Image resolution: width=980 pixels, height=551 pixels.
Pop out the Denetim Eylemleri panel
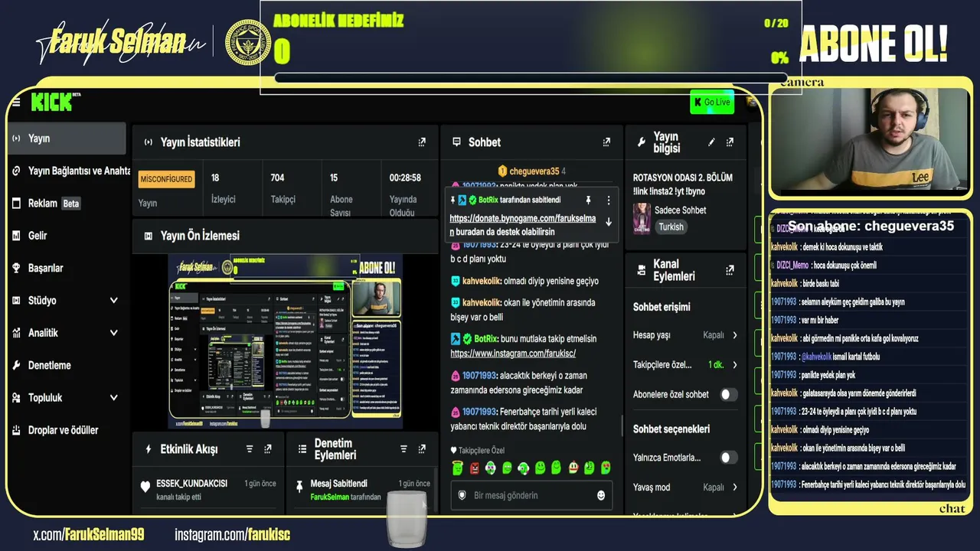[422, 449]
